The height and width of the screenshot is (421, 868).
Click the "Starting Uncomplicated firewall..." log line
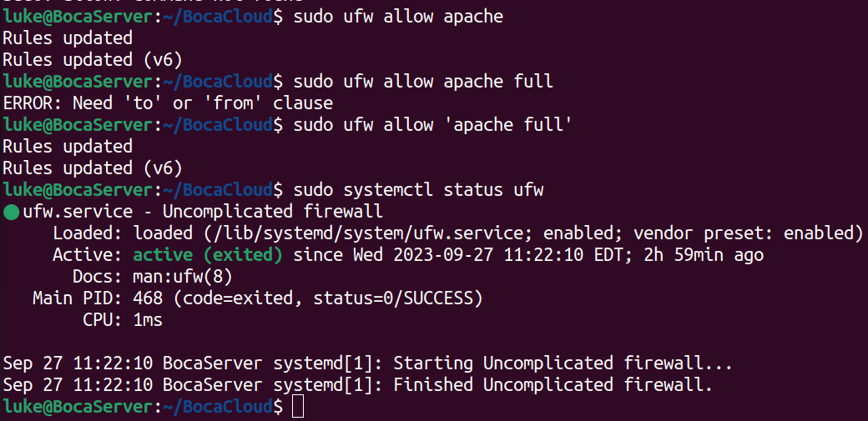[x=563, y=363]
